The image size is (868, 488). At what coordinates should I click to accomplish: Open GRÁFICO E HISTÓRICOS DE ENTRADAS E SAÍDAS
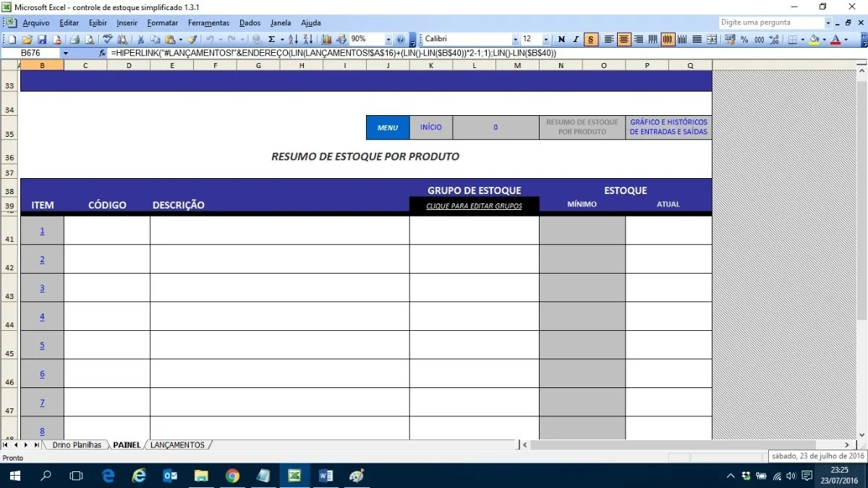[x=668, y=127]
